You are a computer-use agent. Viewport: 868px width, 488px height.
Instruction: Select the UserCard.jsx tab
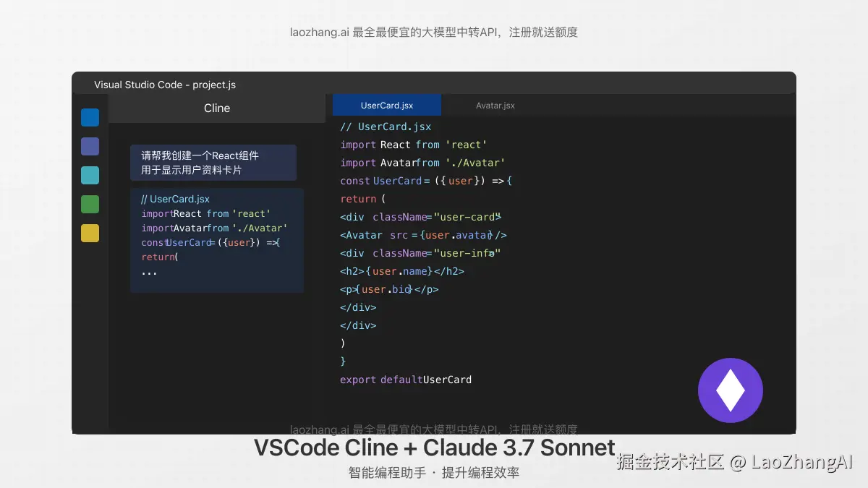pyautogui.click(x=386, y=104)
